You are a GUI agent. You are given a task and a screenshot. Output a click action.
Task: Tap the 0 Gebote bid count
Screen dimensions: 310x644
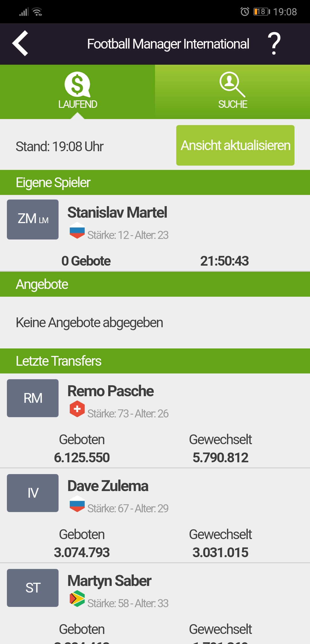tap(86, 261)
